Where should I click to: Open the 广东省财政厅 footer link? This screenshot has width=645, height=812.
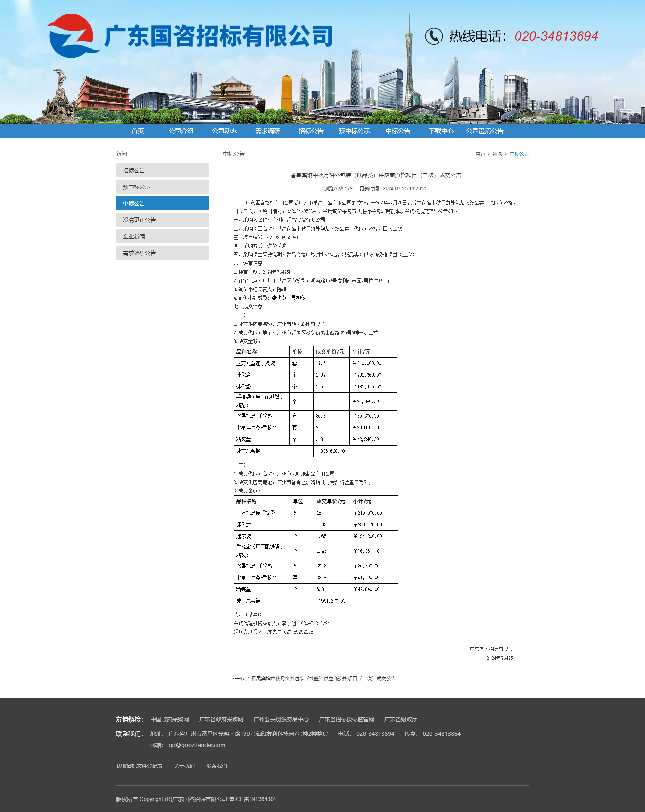(x=401, y=719)
